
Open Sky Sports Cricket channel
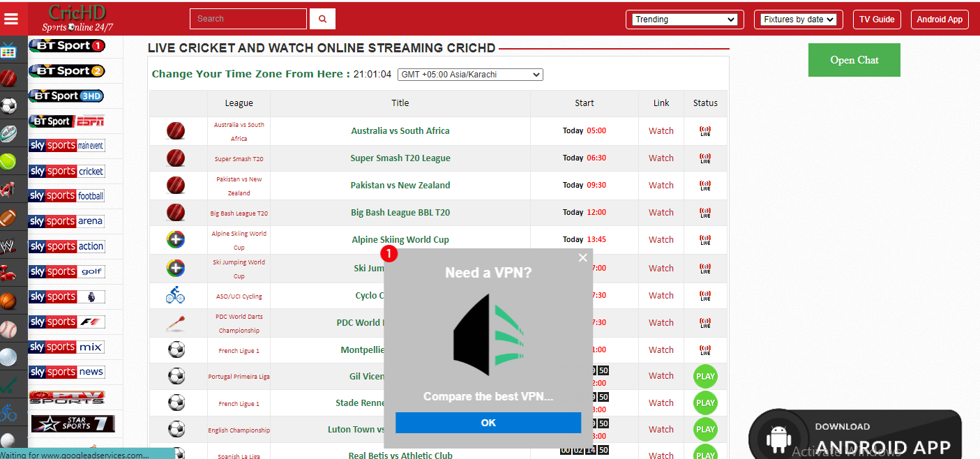click(x=67, y=171)
